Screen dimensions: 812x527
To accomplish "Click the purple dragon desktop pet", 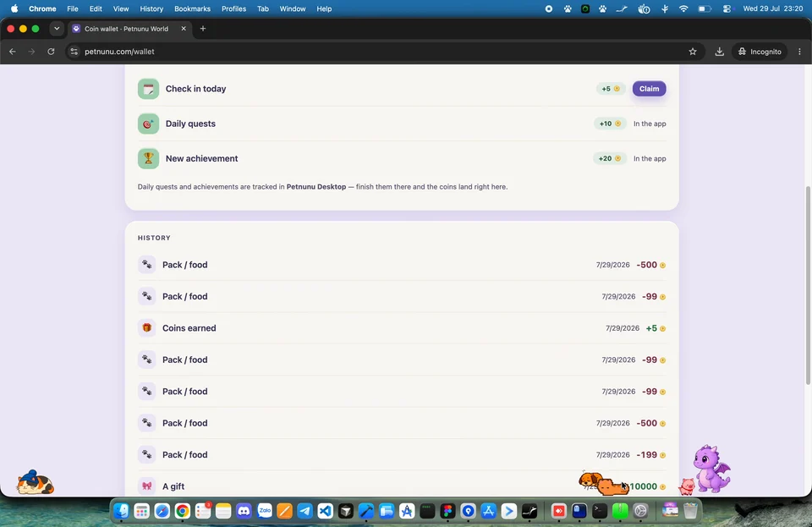I will (x=712, y=469).
